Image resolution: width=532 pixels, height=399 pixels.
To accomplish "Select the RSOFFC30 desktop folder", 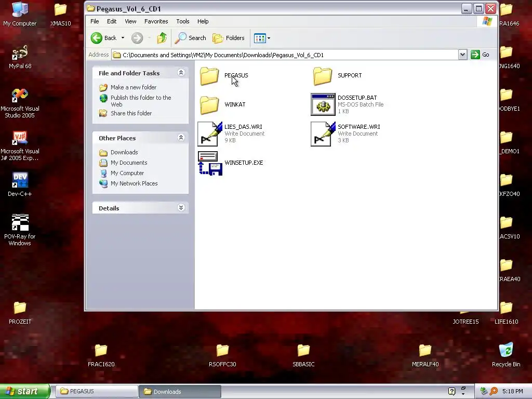I will (x=222, y=355).
